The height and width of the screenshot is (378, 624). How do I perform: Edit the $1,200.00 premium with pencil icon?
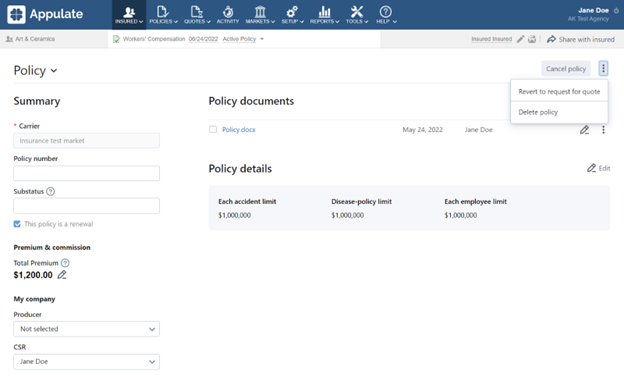coord(62,275)
